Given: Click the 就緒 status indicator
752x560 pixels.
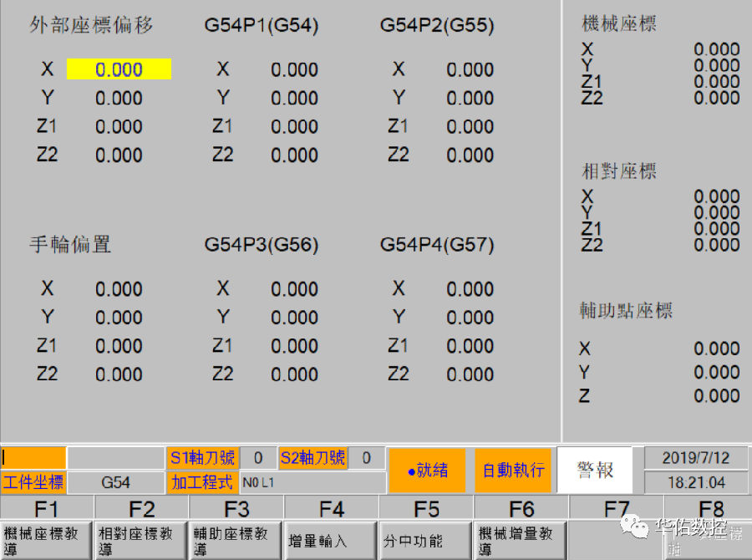Looking at the screenshot, I should 427,471.
